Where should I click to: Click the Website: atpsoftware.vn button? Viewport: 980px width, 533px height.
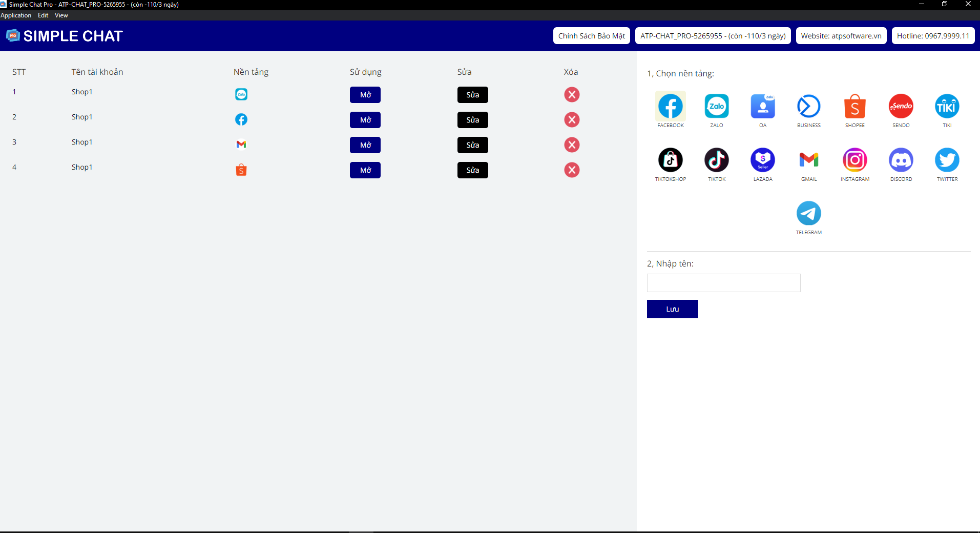click(x=841, y=36)
